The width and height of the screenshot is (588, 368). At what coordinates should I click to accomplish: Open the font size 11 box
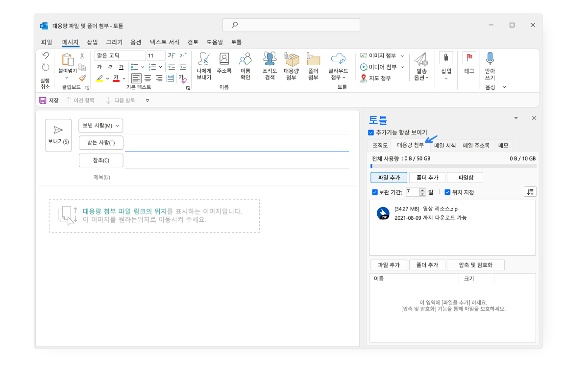156,56
